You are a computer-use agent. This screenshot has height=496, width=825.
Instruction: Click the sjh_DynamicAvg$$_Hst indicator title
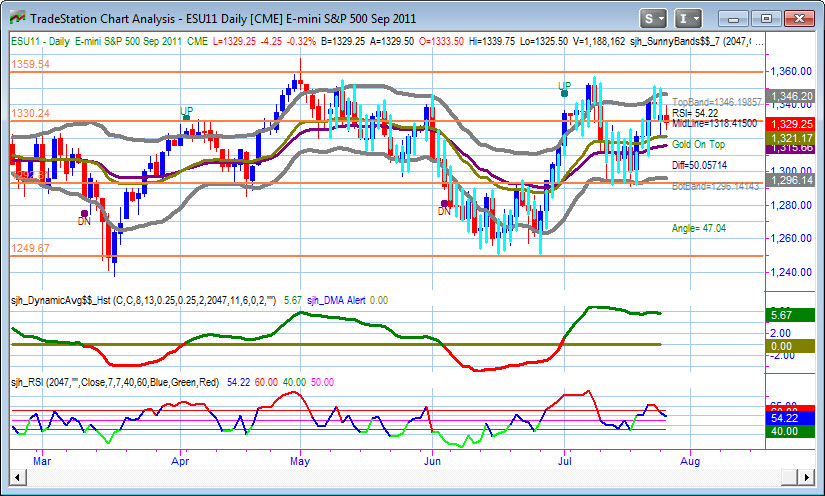tap(61, 300)
